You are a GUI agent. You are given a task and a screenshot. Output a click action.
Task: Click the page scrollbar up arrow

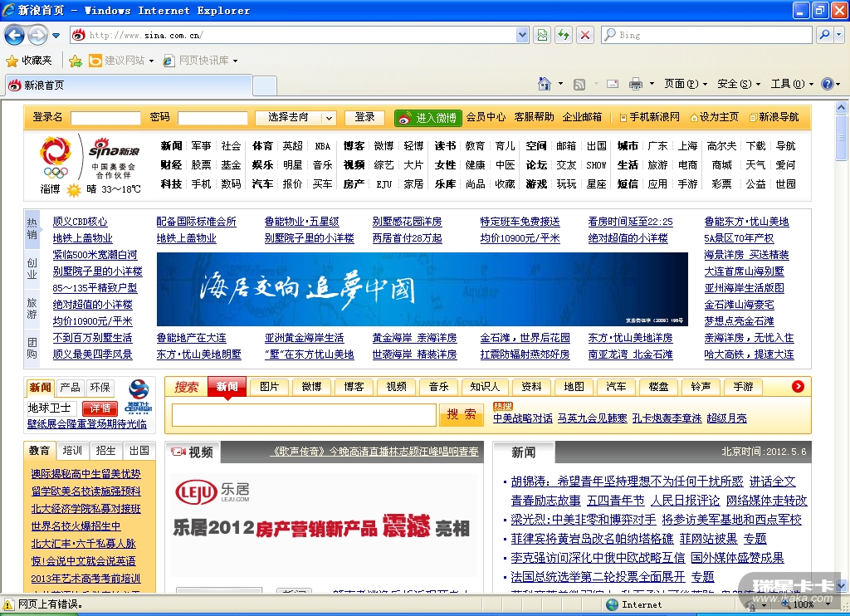pos(842,107)
